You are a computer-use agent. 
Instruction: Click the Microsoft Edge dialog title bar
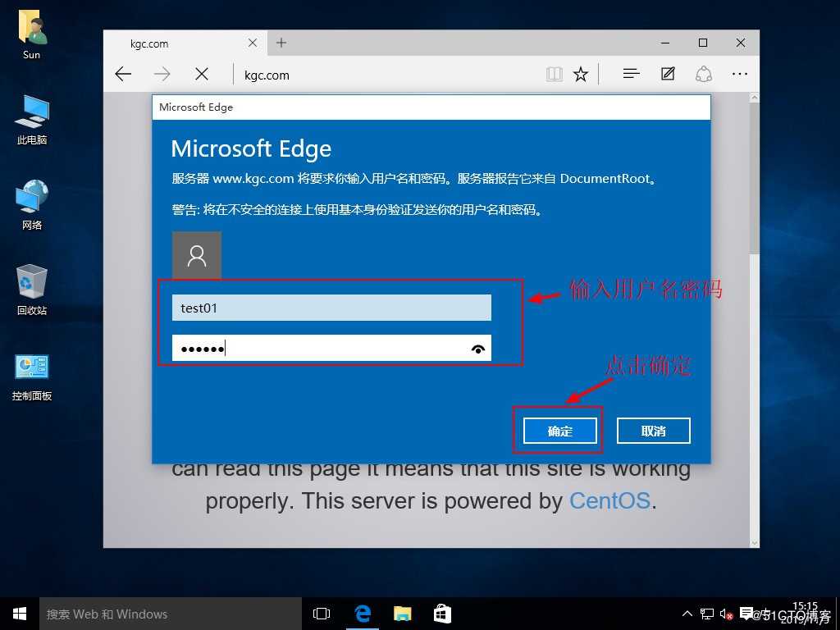431,107
